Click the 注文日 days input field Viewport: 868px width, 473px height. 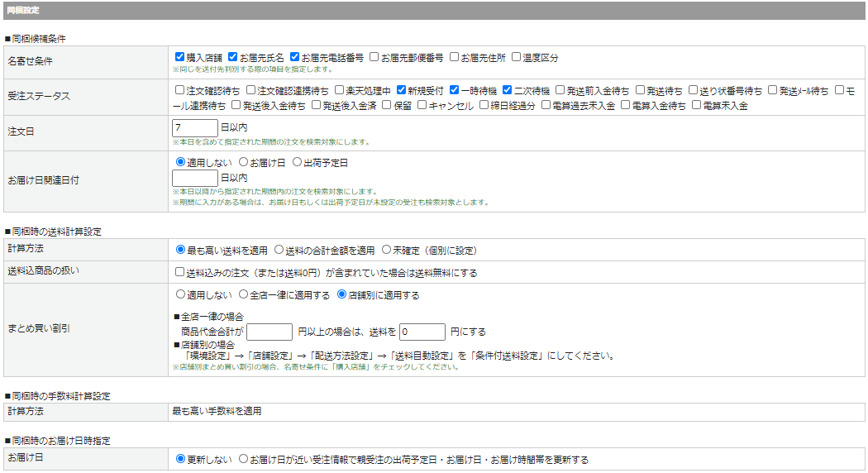194,128
